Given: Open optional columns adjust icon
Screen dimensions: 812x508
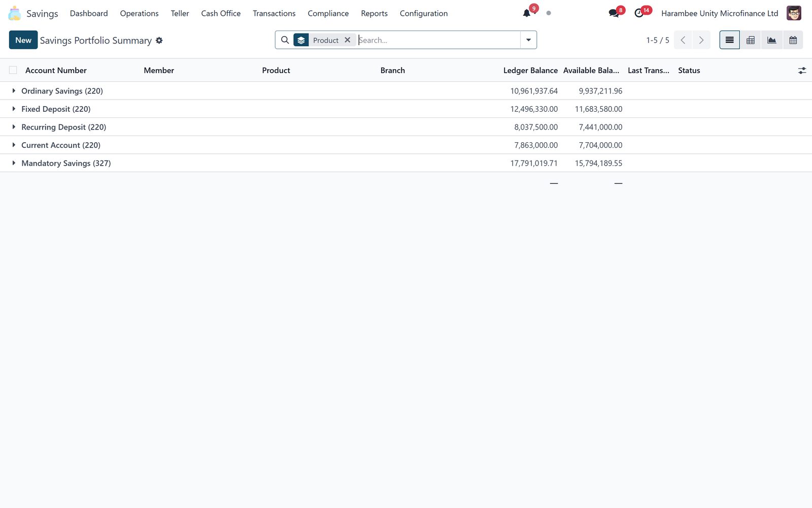Looking at the screenshot, I should tap(802, 71).
